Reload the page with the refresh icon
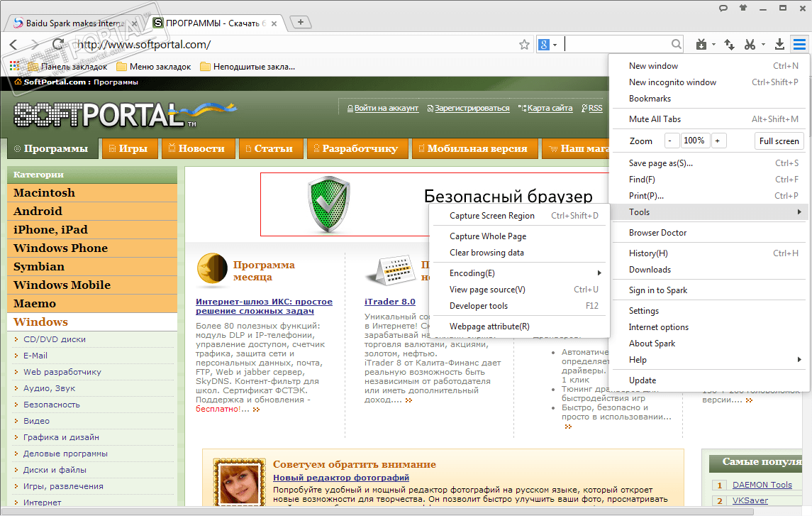The width and height of the screenshot is (812, 516). [x=59, y=45]
